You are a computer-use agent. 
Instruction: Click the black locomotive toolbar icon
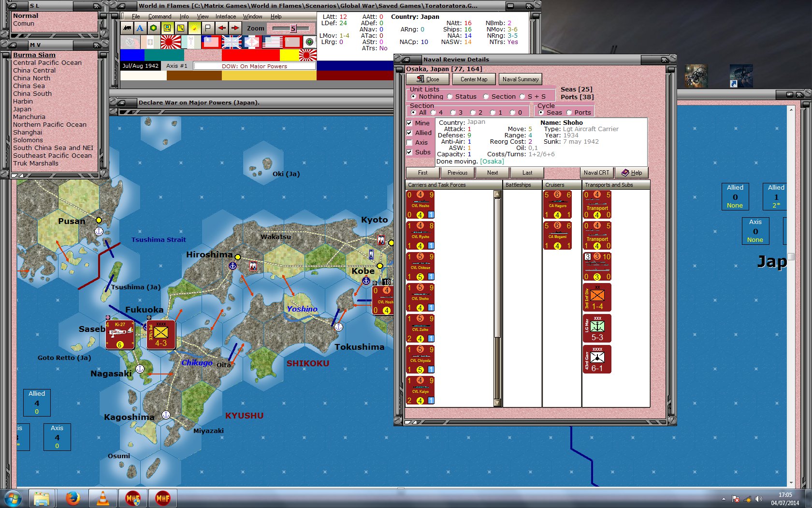(127, 28)
